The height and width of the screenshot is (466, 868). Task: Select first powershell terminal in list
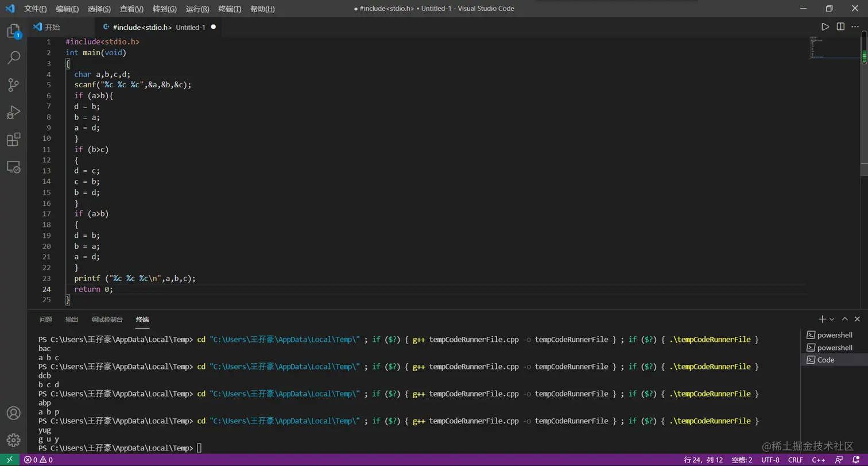click(834, 335)
